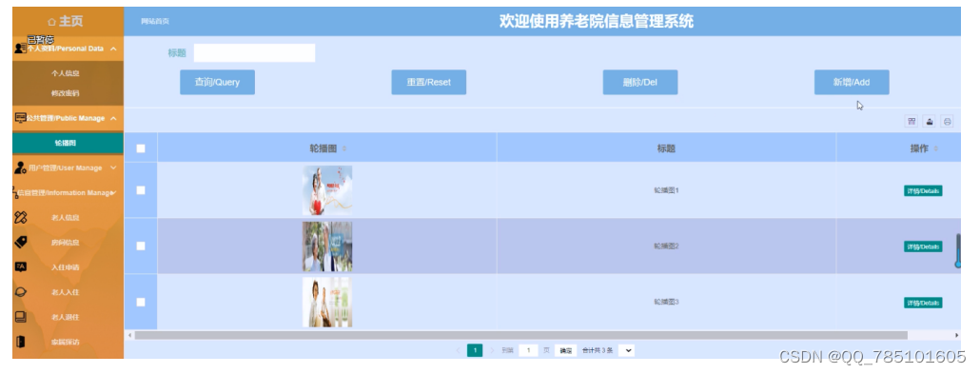Image resolution: width=980 pixels, height=374 pixels.
Task: Open Details for 轮播图2 row
Action: [x=923, y=246]
